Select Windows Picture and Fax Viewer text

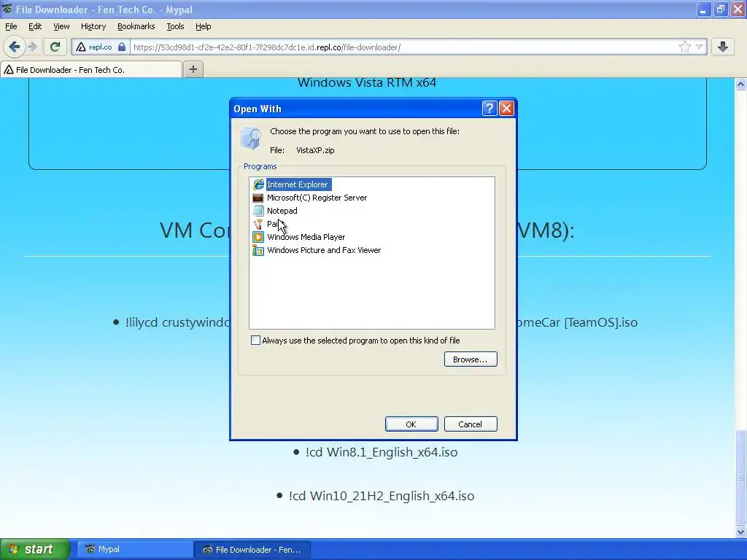[324, 250]
